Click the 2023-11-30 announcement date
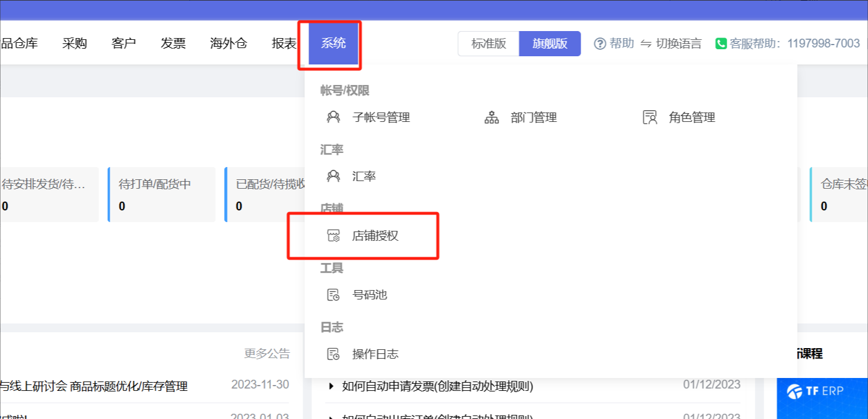Image resolution: width=868 pixels, height=419 pixels. click(x=260, y=385)
